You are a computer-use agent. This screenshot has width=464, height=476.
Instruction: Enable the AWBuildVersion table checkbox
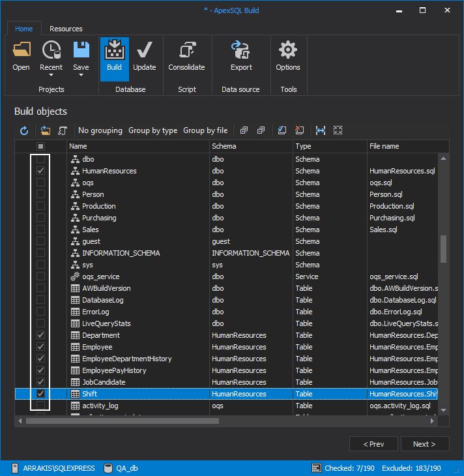pos(40,288)
